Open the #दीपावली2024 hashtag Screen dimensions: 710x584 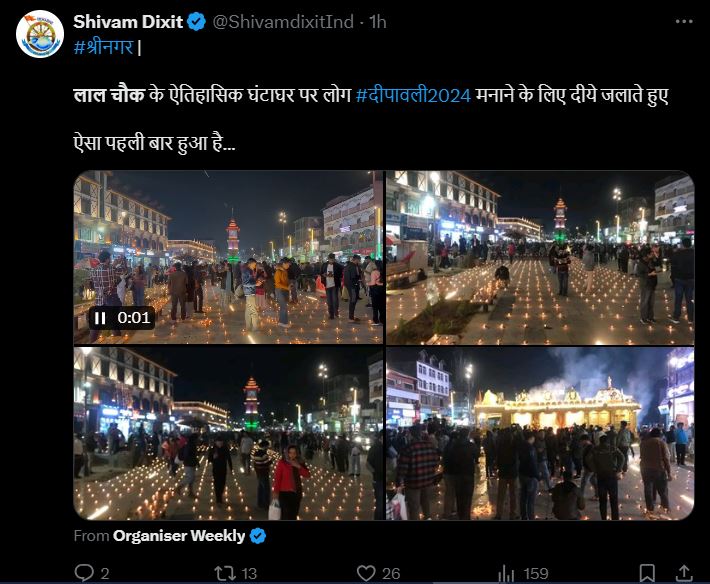point(413,96)
